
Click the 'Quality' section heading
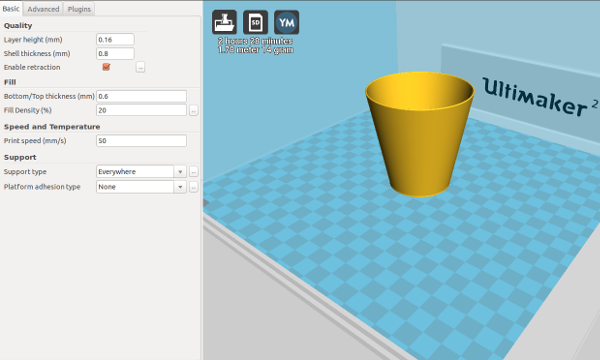coord(18,26)
